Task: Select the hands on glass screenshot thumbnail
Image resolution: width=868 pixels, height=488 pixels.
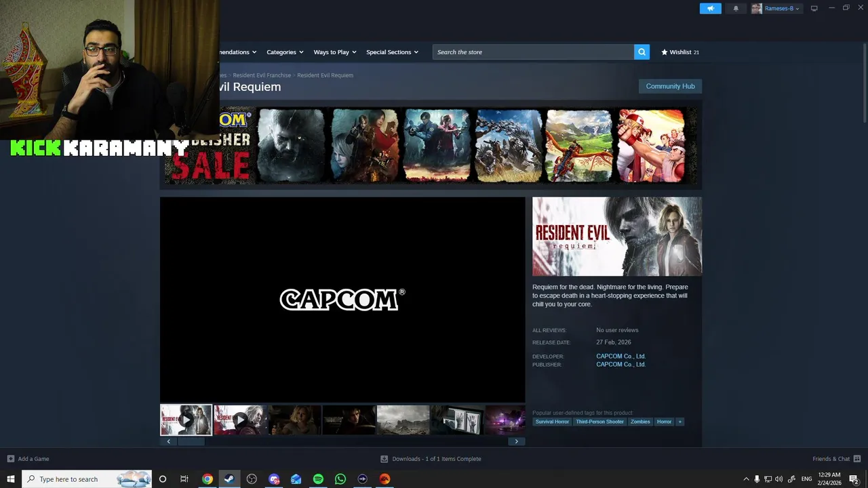Action: [457, 420]
